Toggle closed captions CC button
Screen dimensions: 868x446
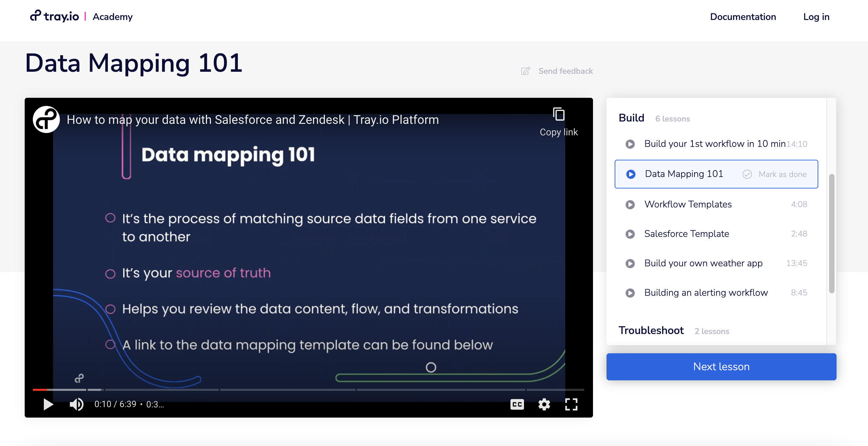[517, 404]
